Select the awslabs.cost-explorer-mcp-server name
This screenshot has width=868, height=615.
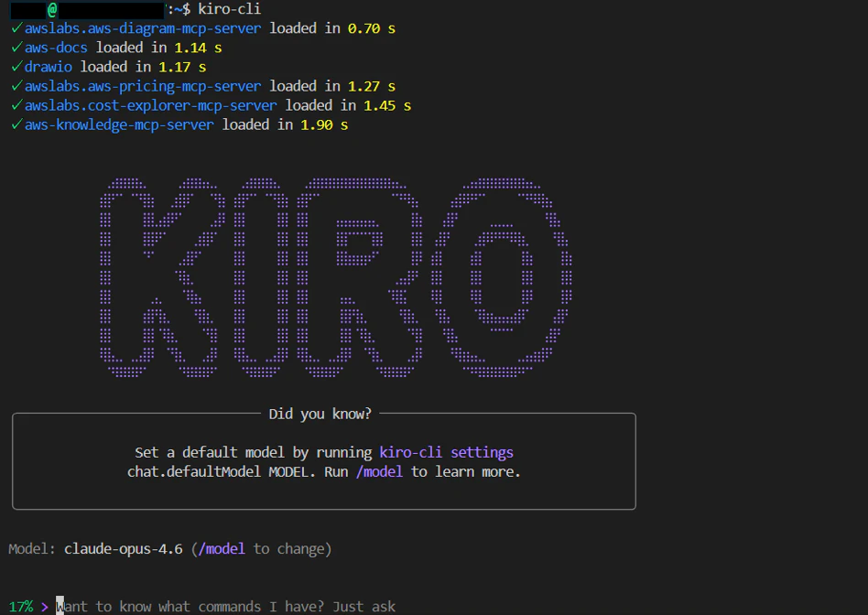coord(150,106)
